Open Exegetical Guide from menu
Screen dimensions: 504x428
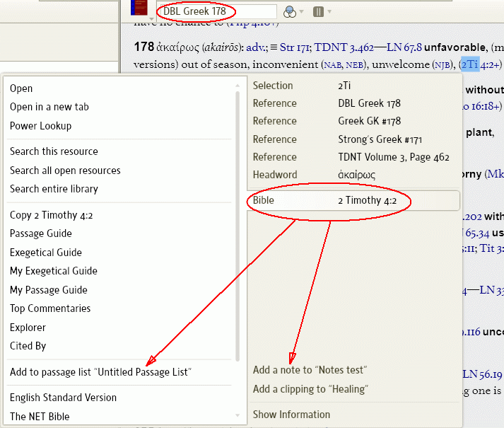[x=46, y=253]
